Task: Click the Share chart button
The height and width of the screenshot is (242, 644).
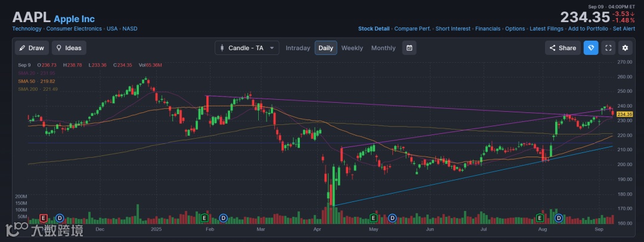Action: (563, 48)
